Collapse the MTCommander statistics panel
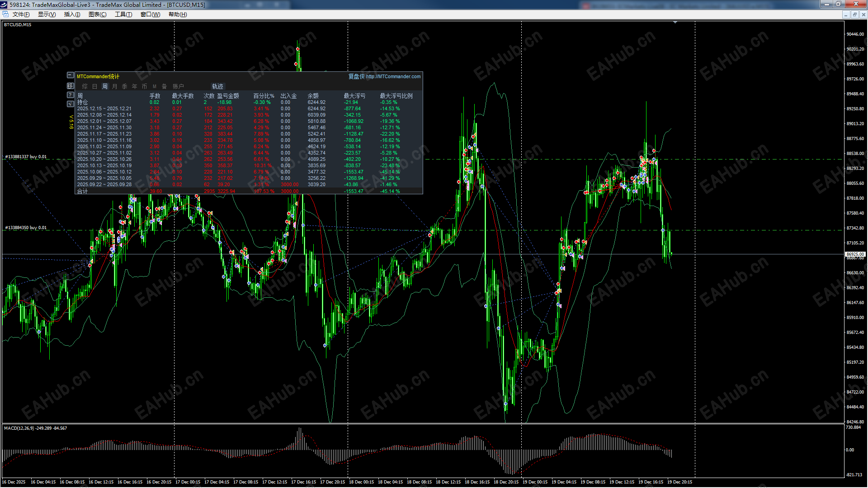The width and height of the screenshot is (868, 488). point(70,75)
